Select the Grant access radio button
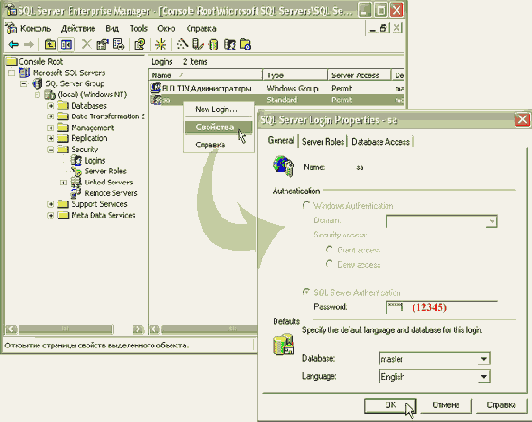This screenshot has width=532, height=422. (329, 250)
